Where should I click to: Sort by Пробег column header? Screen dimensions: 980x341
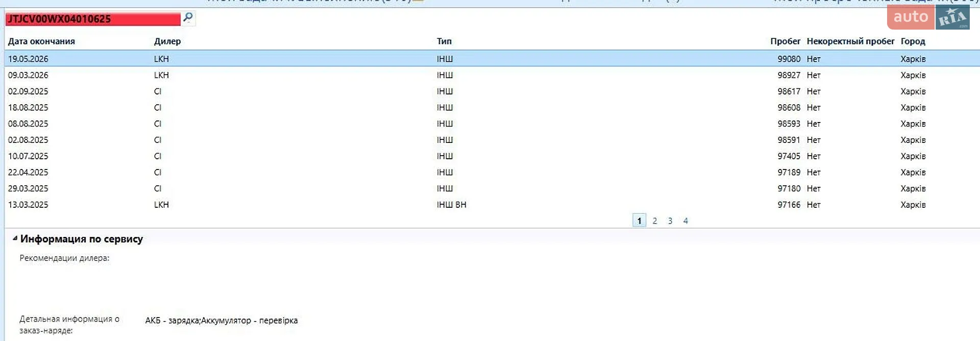(x=785, y=41)
